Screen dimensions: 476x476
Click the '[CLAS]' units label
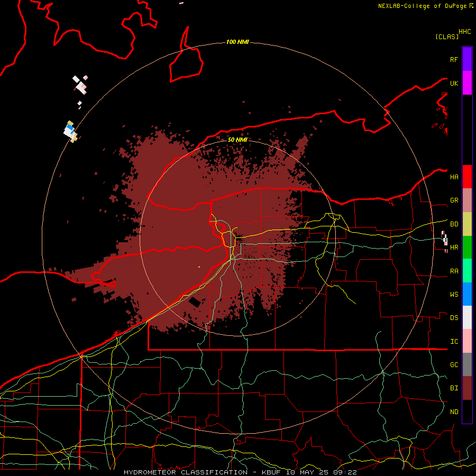coord(447,37)
